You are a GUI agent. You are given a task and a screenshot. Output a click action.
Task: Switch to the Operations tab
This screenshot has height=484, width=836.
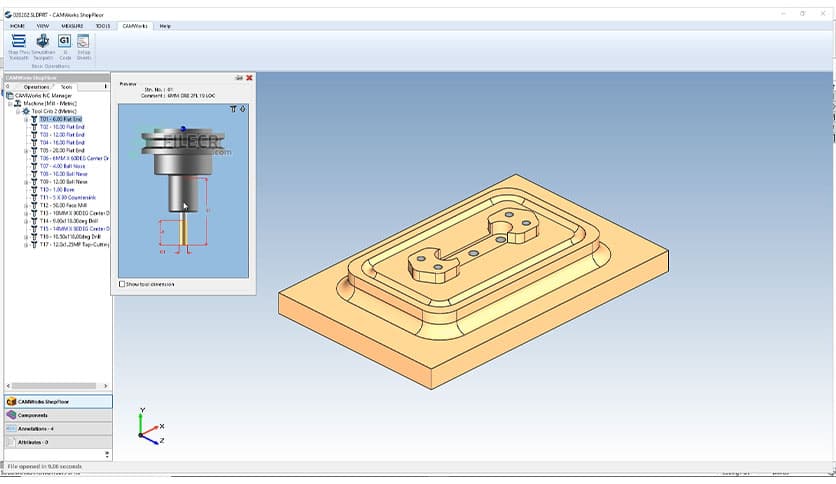coord(36,87)
